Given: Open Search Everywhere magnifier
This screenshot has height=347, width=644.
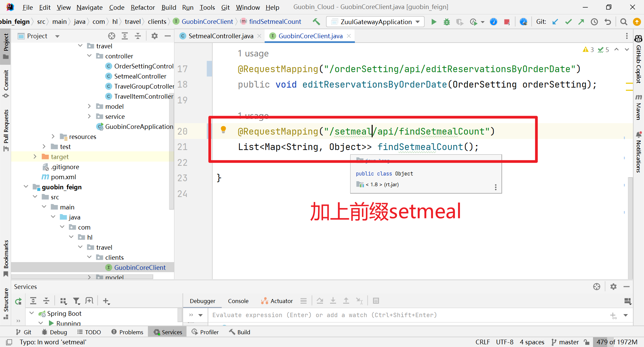Looking at the screenshot, I should (x=624, y=22).
